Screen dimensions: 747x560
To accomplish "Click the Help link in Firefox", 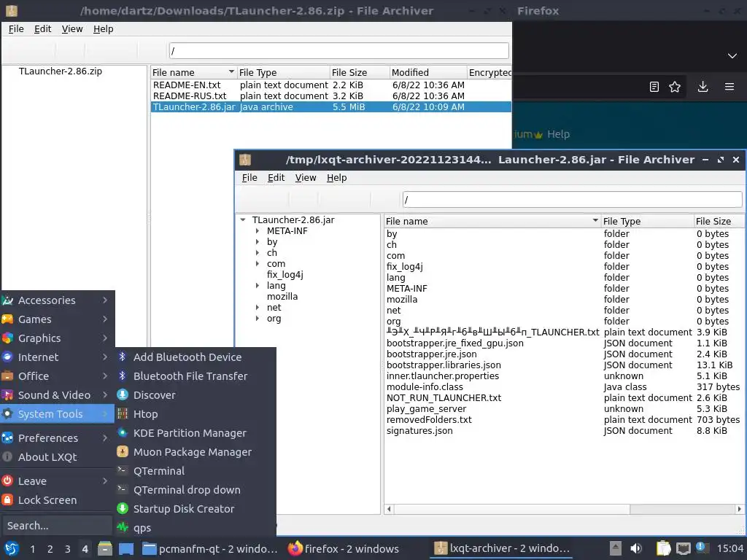I will coord(558,134).
